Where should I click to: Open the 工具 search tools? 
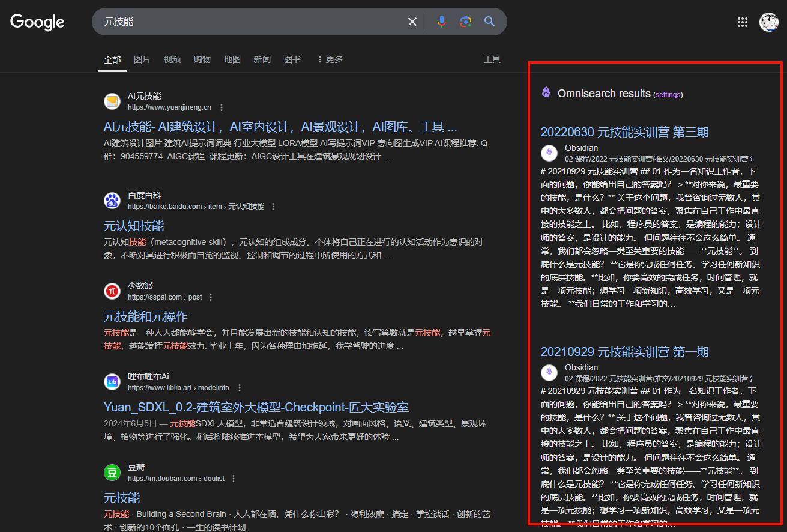(492, 59)
